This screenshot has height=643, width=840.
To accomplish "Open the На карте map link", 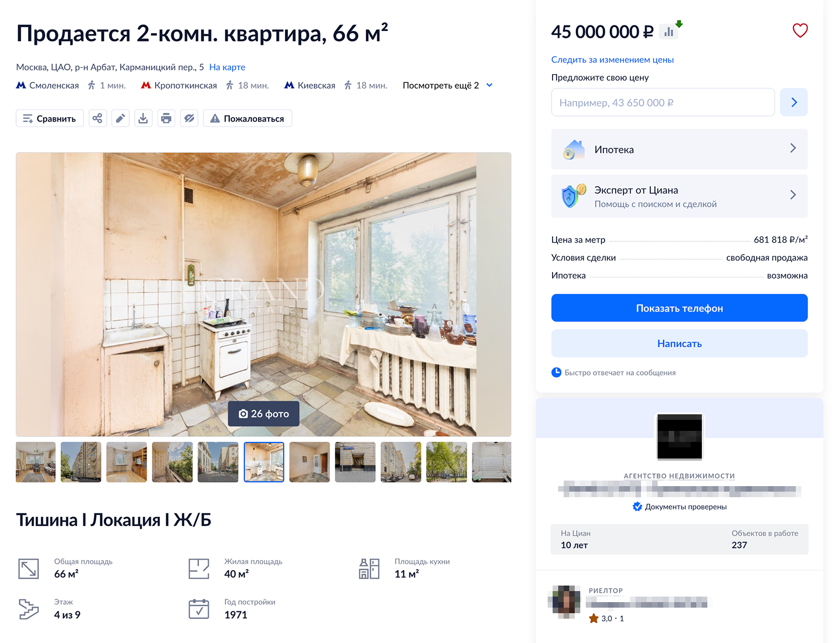I will [227, 67].
